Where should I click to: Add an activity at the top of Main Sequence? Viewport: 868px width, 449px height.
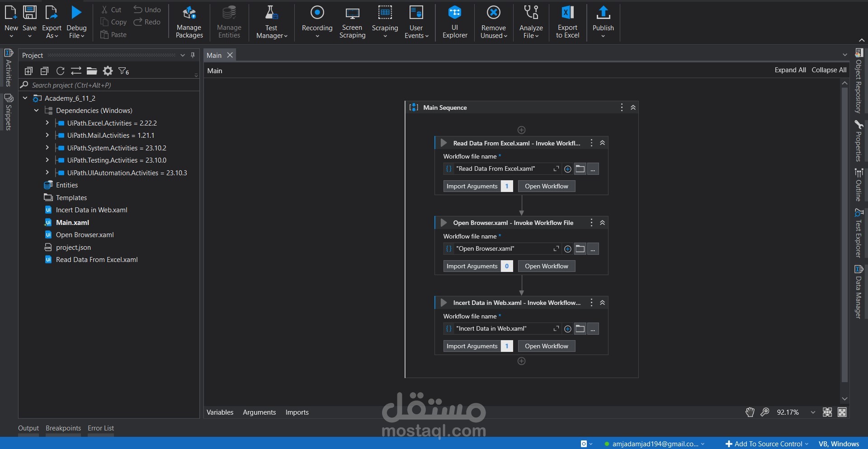[521, 130]
